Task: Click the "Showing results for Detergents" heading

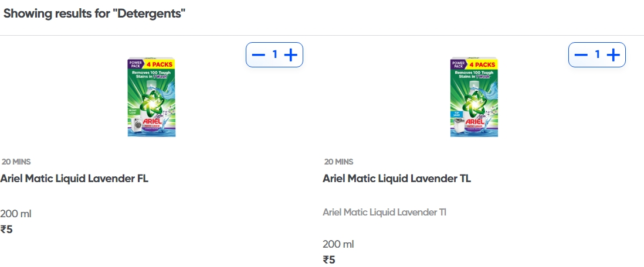Action: pyautogui.click(x=94, y=13)
